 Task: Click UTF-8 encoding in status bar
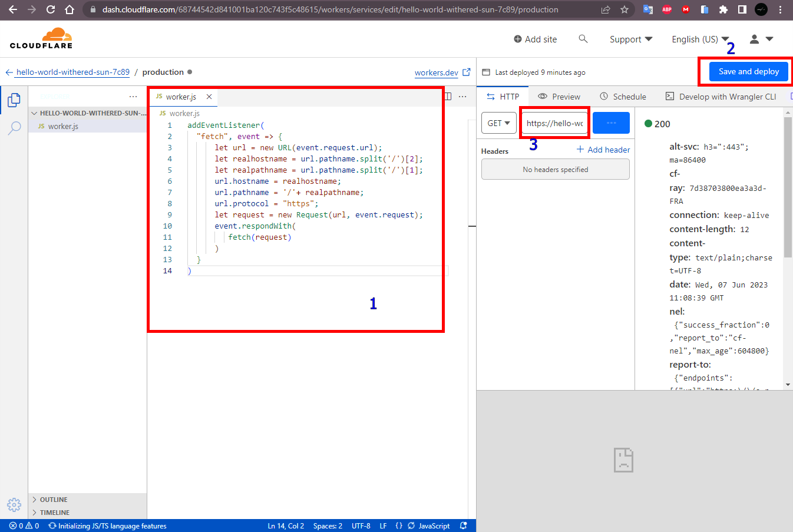click(361, 526)
